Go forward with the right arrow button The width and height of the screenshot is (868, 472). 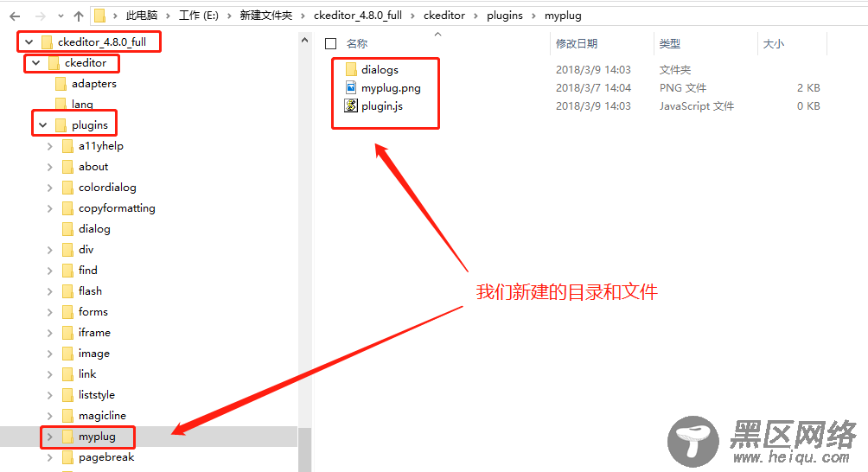click(x=40, y=16)
